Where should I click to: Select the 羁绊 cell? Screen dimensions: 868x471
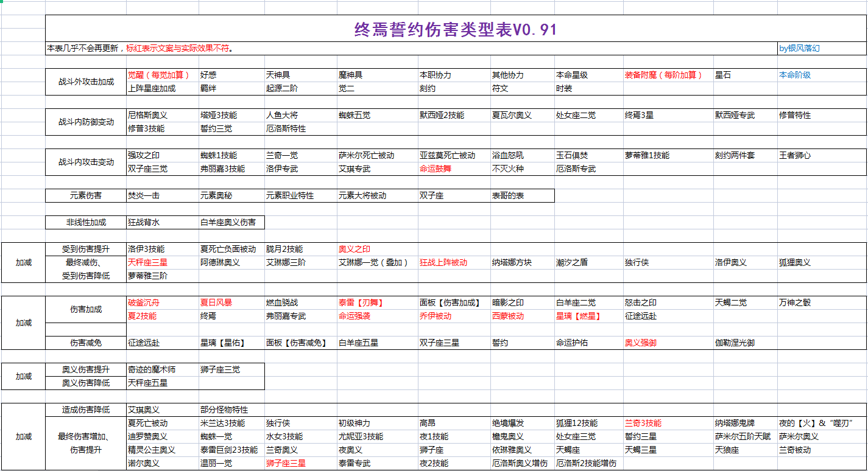231,88
